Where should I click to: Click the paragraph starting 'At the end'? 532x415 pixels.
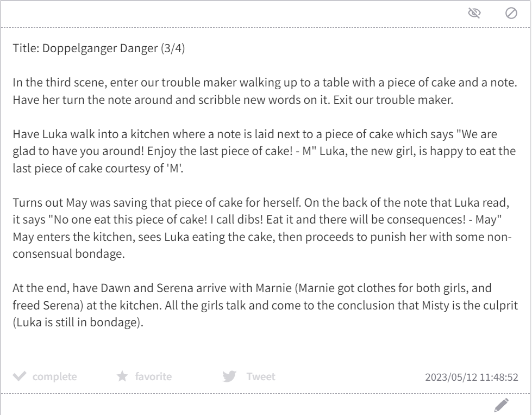(265, 305)
